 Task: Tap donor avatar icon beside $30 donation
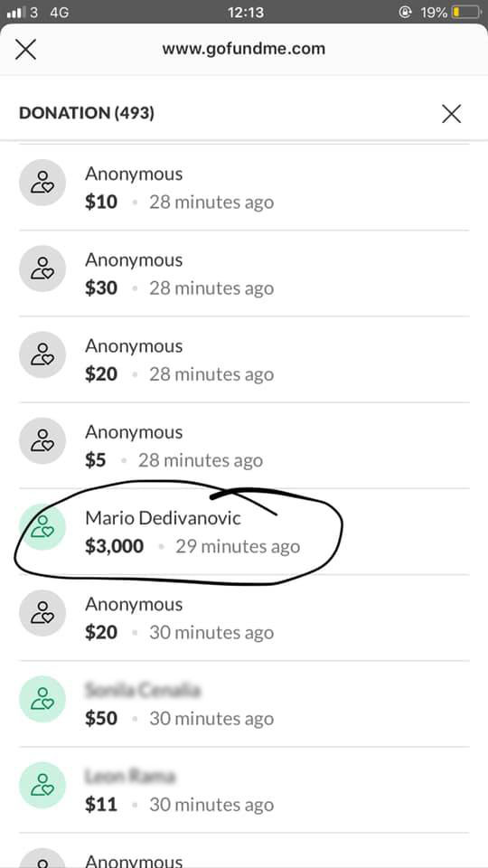pos(42,269)
